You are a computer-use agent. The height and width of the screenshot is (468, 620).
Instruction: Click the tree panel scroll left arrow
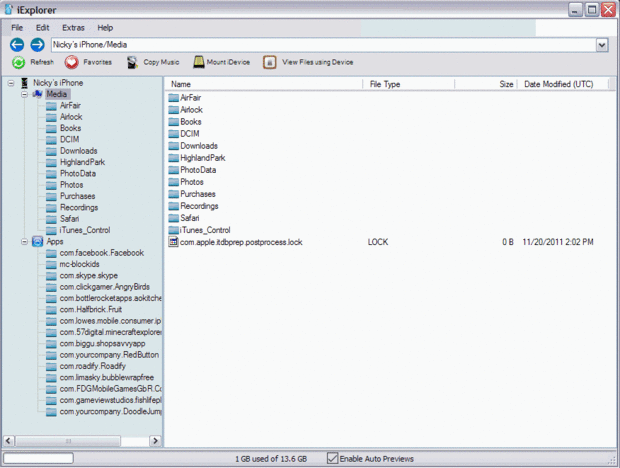(x=9, y=441)
